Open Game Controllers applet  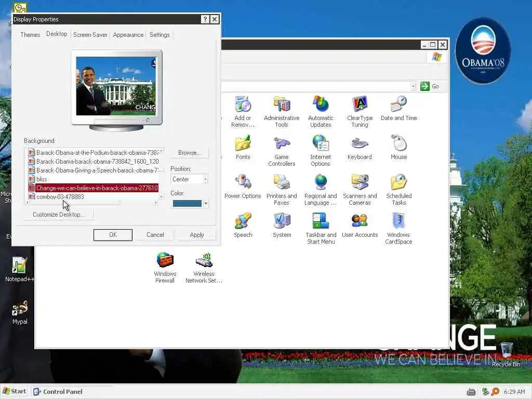pyautogui.click(x=282, y=150)
